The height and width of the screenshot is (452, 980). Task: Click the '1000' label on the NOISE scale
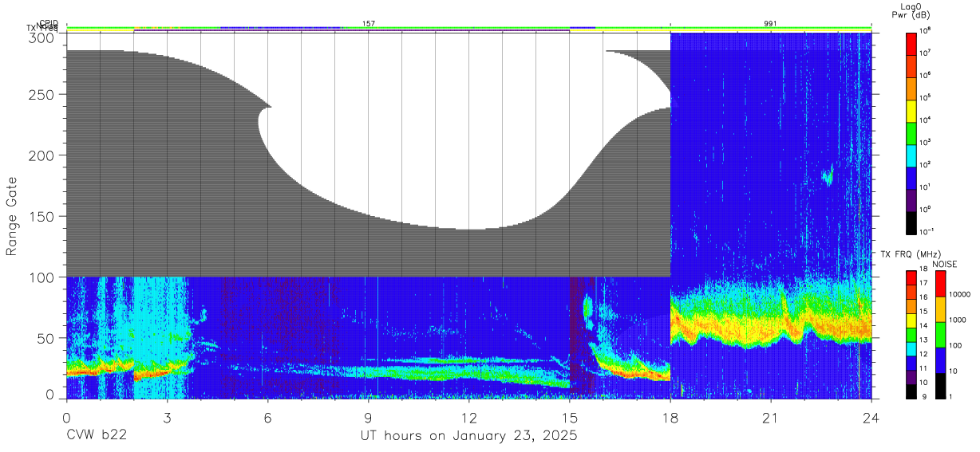point(959,320)
